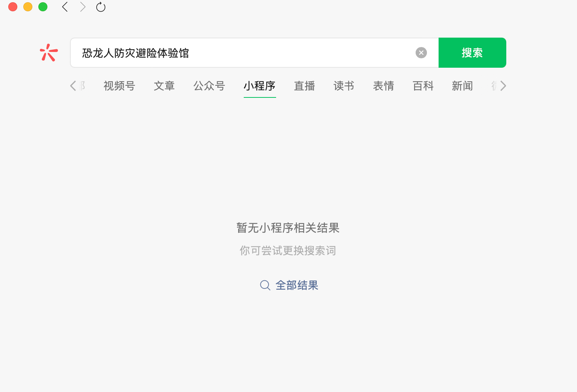Switch to the 直播 tab
Image resolution: width=577 pixels, height=392 pixels.
tap(304, 86)
